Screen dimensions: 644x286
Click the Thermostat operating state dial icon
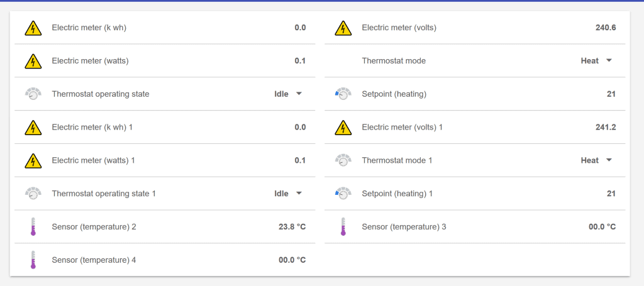point(33,94)
